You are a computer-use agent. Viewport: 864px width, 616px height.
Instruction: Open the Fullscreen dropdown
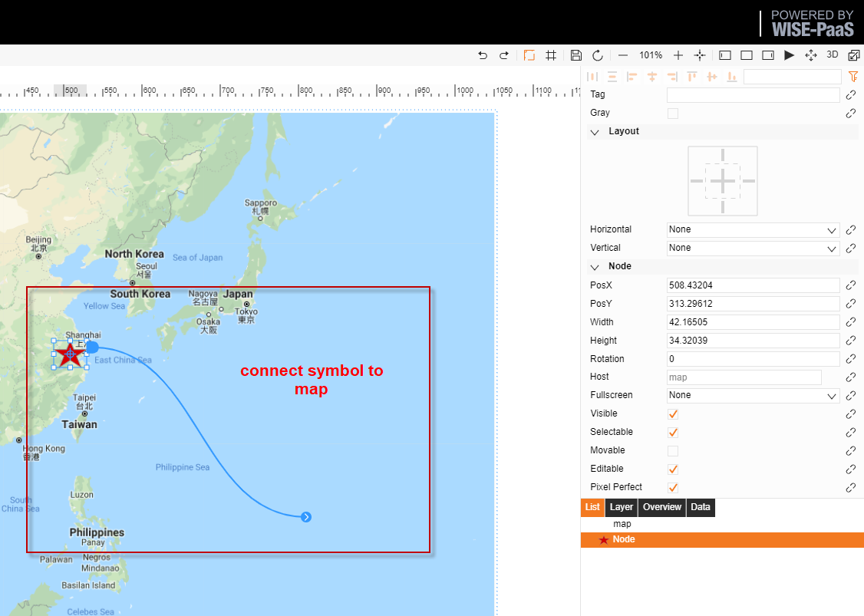[x=753, y=396]
